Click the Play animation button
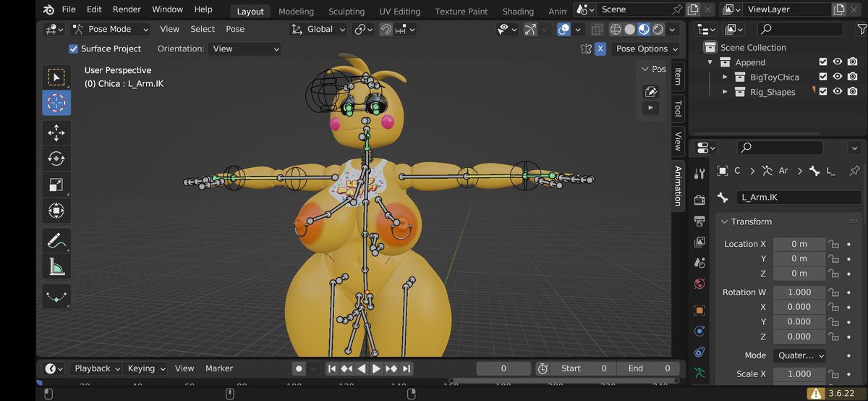 376,368
